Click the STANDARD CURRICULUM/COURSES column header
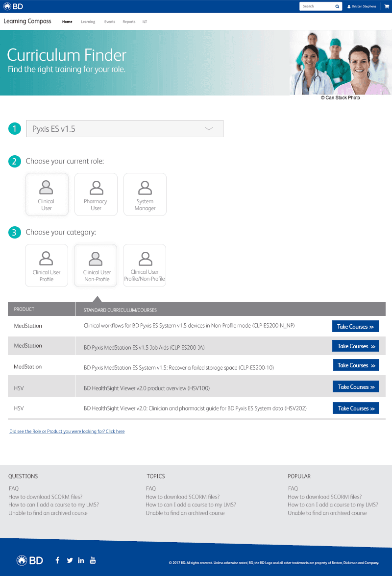 click(x=230, y=309)
